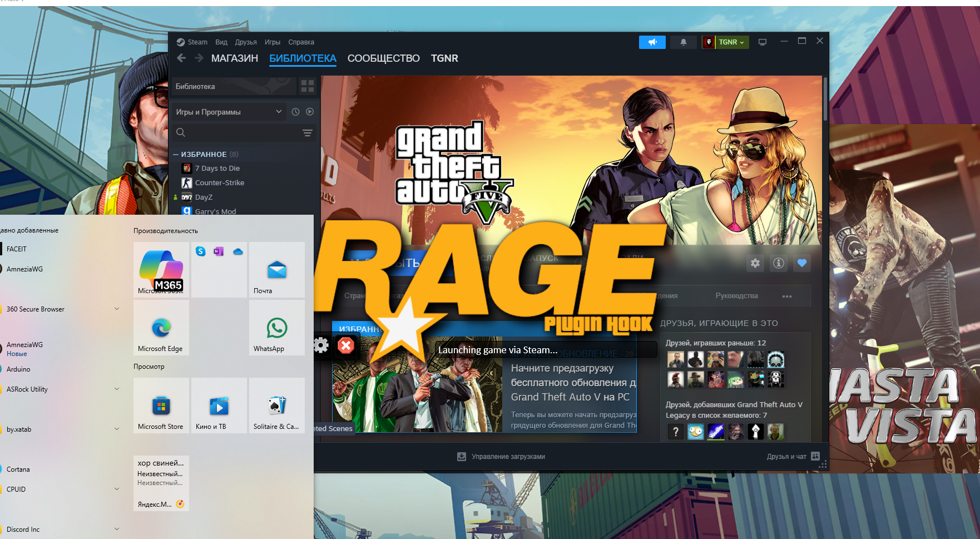Expand the 360 Secure Browser folder
This screenshot has width=980, height=539.
117,309
